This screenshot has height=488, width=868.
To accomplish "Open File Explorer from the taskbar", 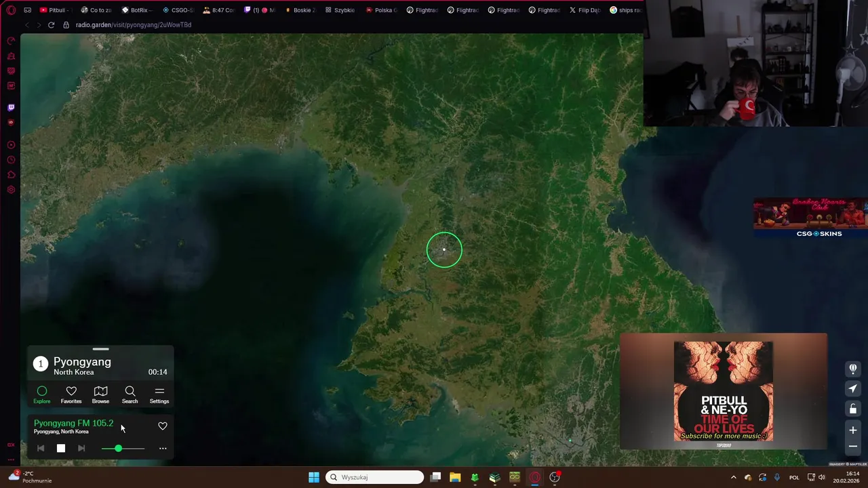I will (455, 477).
